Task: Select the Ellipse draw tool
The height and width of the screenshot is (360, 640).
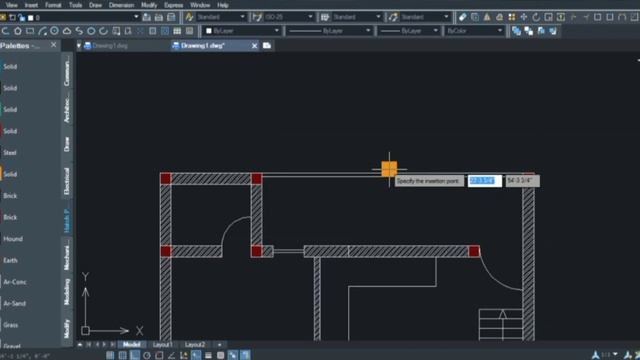Action: 91,31
